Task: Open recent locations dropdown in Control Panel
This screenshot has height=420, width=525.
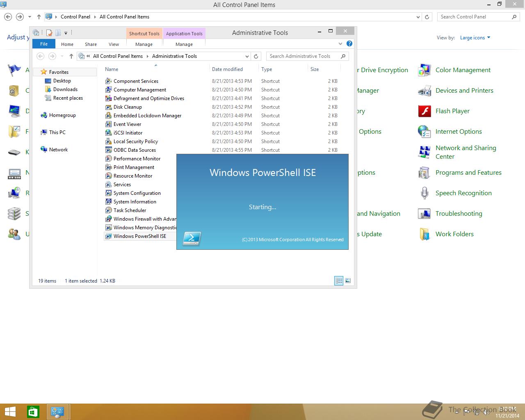Action: (x=30, y=17)
